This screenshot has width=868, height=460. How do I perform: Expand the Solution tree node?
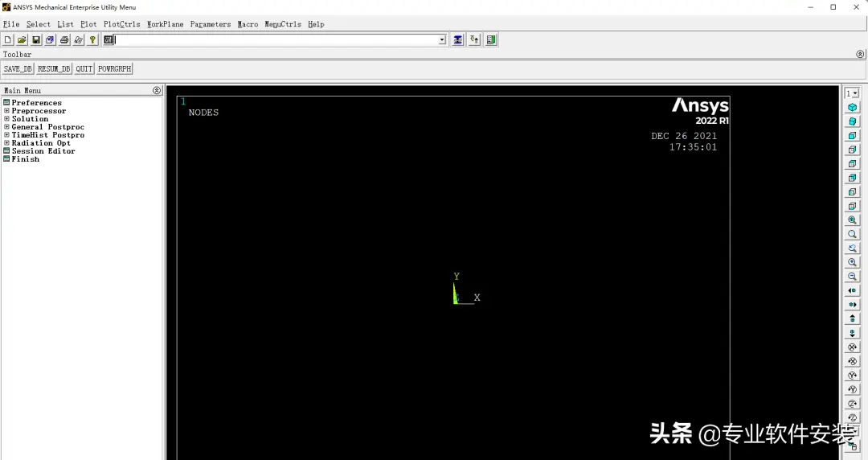pyautogui.click(x=6, y=118)
